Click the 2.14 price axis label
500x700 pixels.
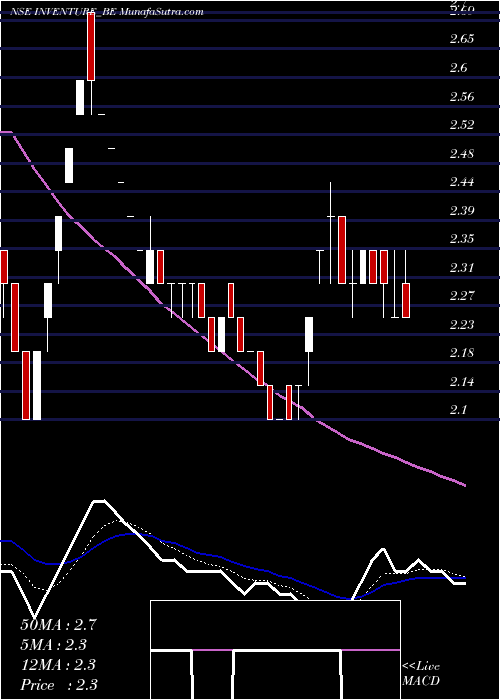click(x=462, y=382)
